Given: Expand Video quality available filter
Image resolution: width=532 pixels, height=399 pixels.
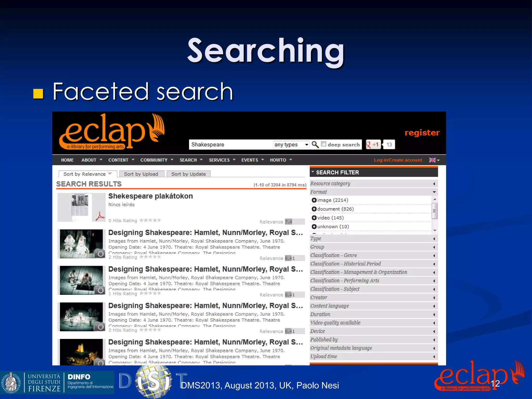Looking at the screenshot, I should tap(374, 323).
